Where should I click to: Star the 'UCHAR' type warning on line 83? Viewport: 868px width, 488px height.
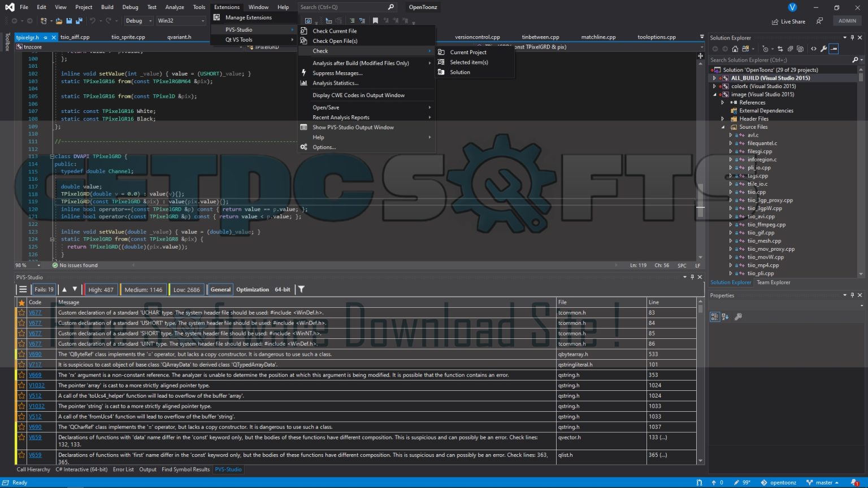(21, 312)
